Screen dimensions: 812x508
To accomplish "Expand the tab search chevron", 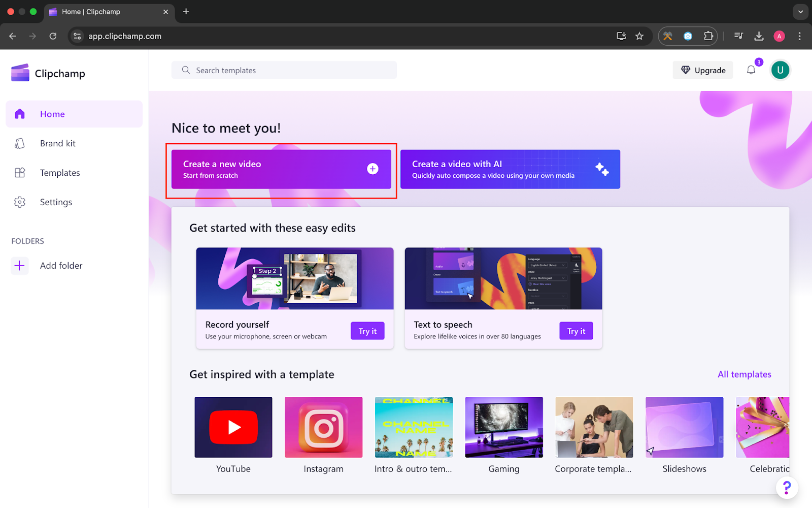I will click(x=800, y=12).
